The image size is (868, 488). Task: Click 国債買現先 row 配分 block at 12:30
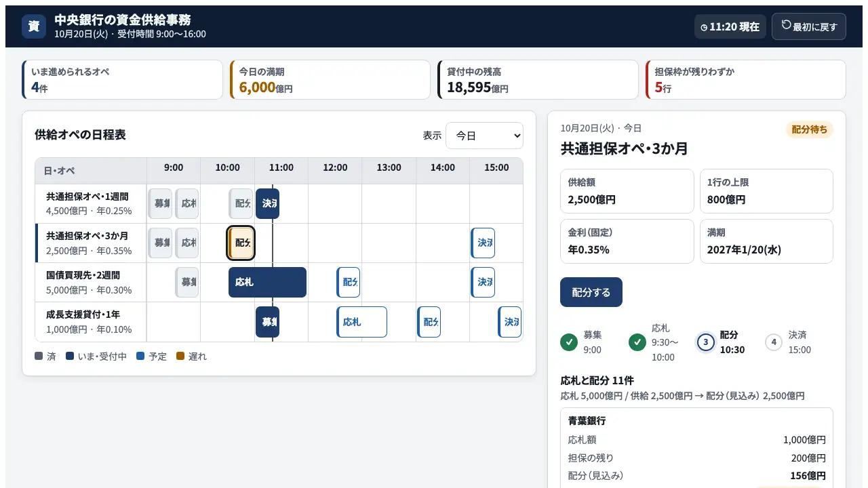click(349, 282)
